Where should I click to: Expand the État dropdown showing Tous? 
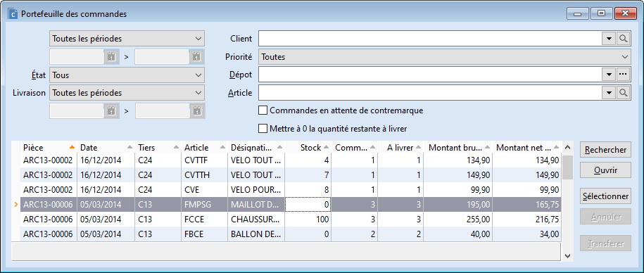(127, 75)
